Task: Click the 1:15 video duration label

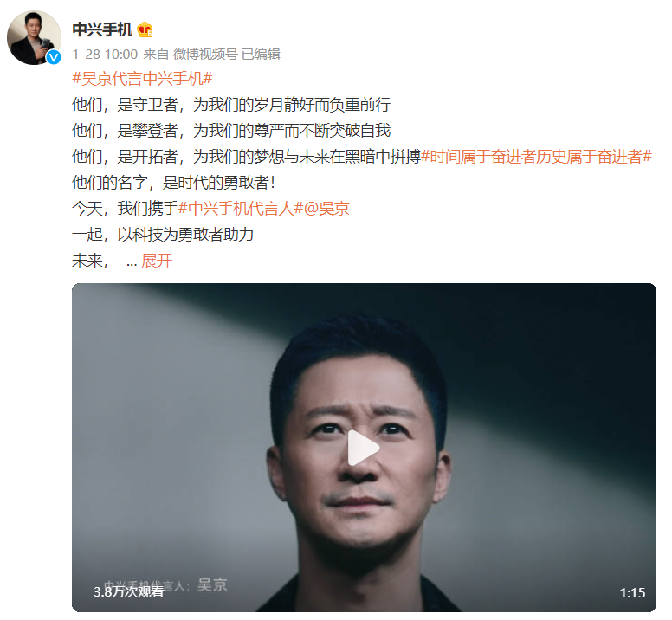Action: pyautogui.click(x=632, y=592)
